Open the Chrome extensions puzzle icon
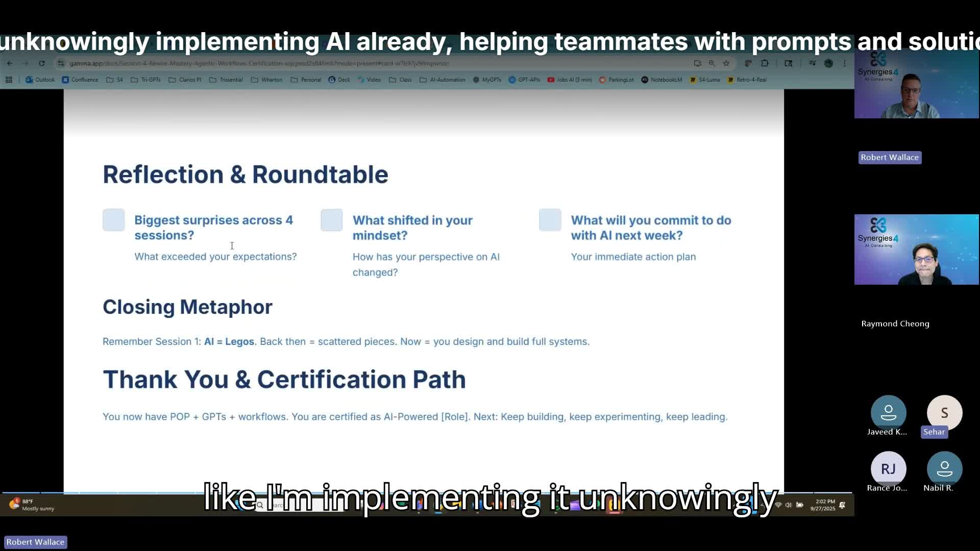The width and height of the screenshot is (980, 551). 765,63
